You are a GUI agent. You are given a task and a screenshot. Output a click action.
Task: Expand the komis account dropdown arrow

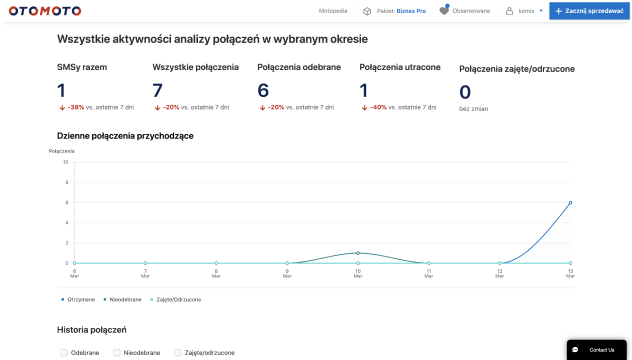(x=541, y=11)
